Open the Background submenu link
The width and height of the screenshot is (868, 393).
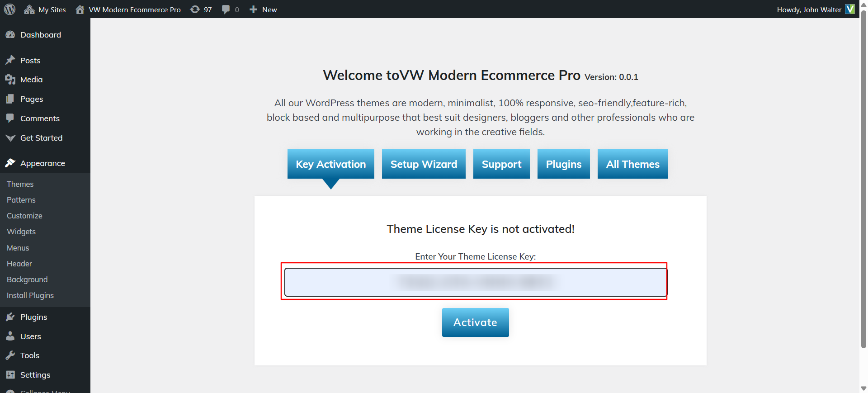[27, 279]
